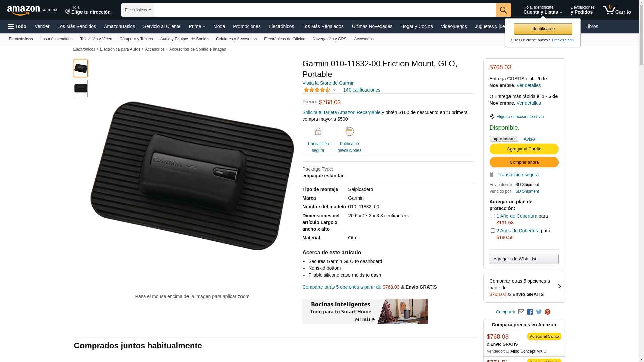Share product on Pinterest icon
The image size is (644, 362).
(x=548, y=312)
